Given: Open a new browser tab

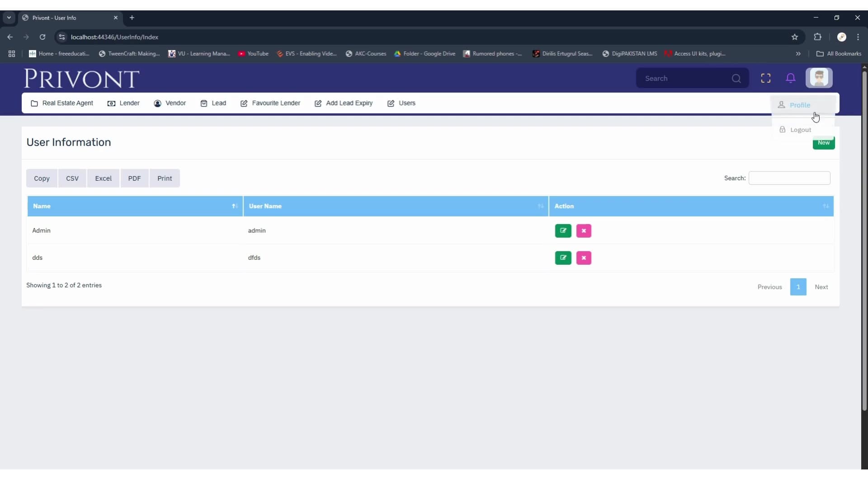Looking at the screenshot, I should coord(132,18).
